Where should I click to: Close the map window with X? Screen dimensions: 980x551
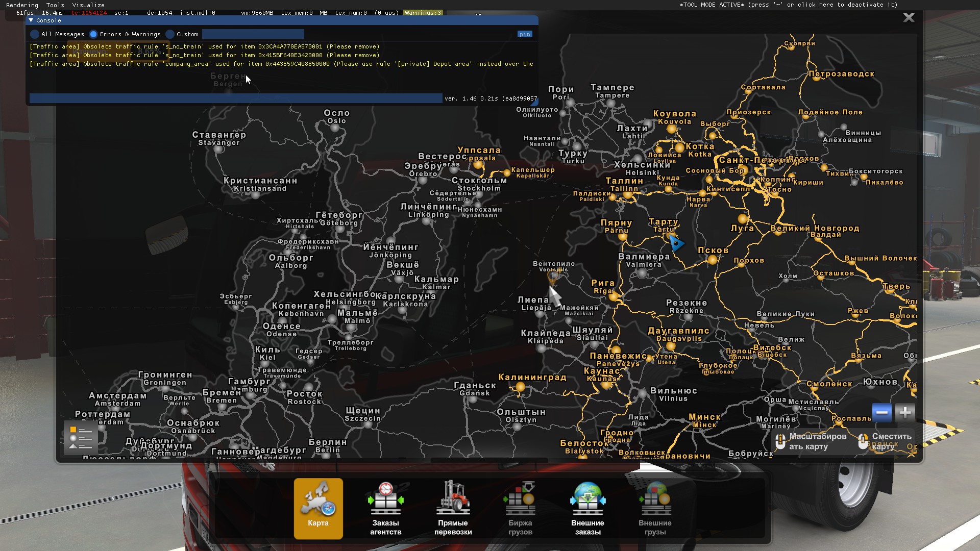tap(909, 17)
